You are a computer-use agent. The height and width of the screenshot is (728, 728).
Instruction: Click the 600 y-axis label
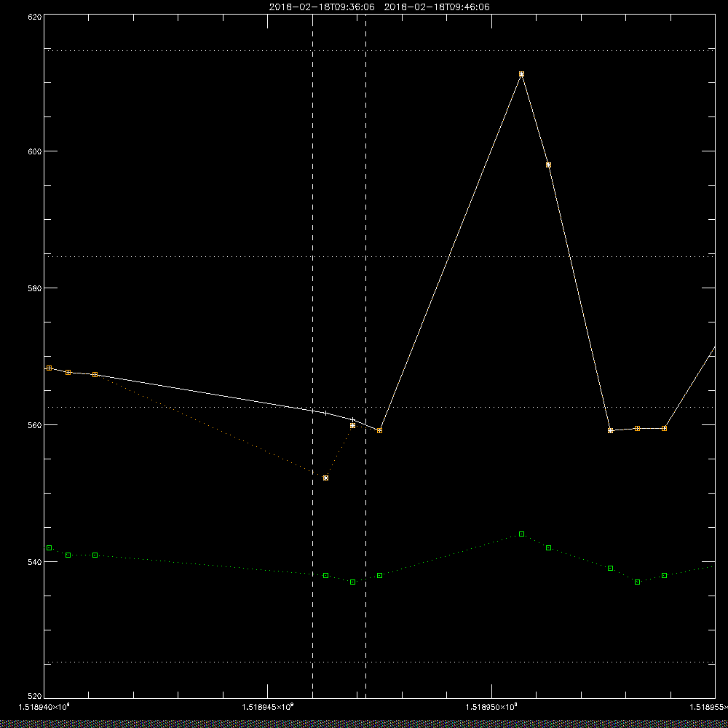pyautogui.click(x=36, y=151)
